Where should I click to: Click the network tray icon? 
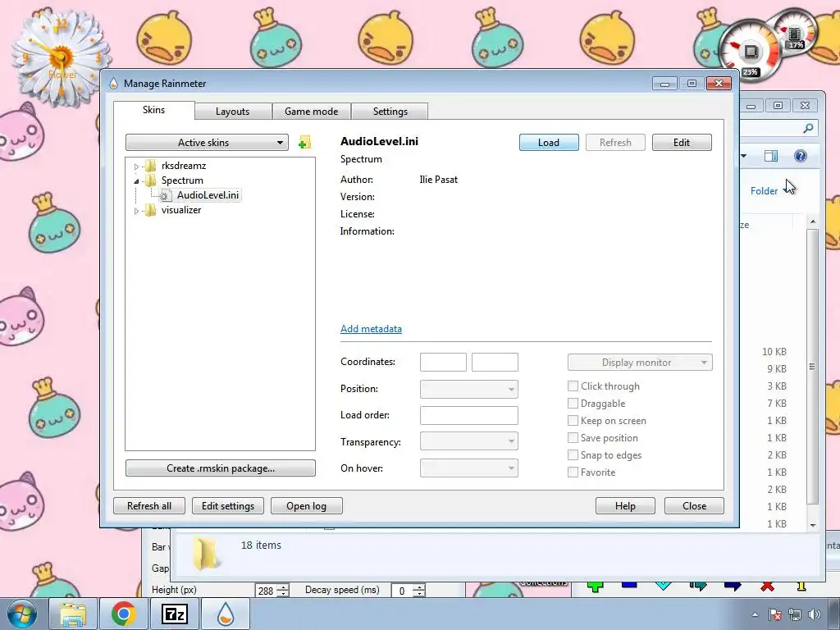(794, 614)
